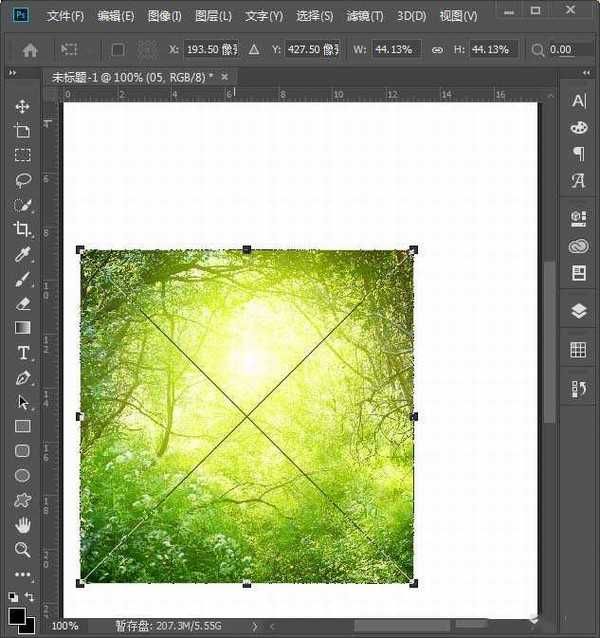The width and height of the screenshot is (600, 638).
Task: Select the Crop tool
Action: click(x=22, y=229)
